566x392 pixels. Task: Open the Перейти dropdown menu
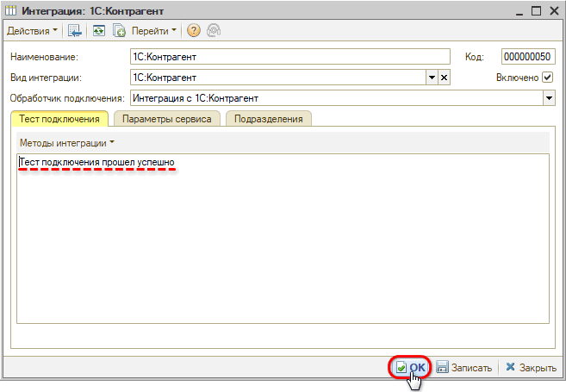(153, 31)
